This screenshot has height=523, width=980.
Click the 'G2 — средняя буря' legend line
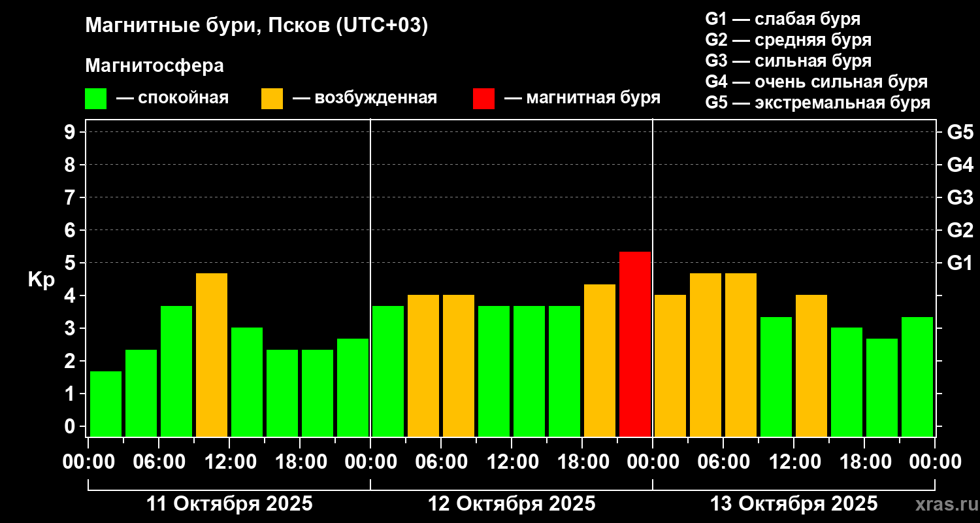pyautogui.click(x=788, y=40)
